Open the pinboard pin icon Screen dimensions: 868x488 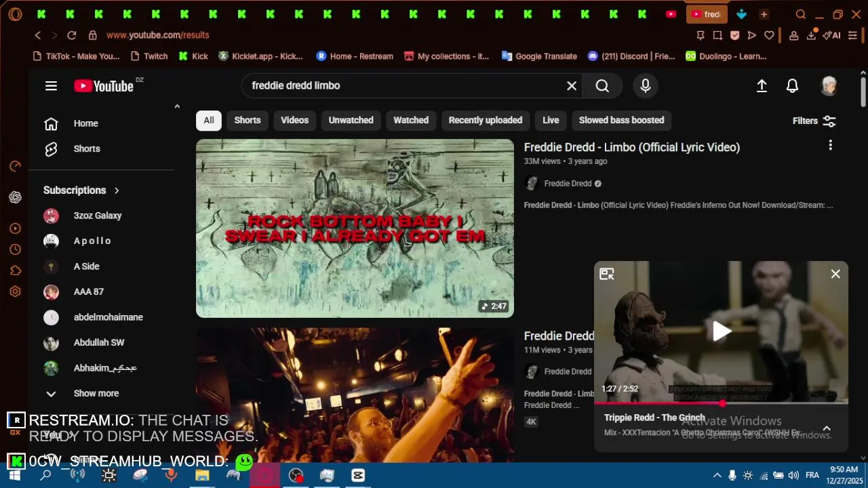pyautogui.click(x=701, y=35)
